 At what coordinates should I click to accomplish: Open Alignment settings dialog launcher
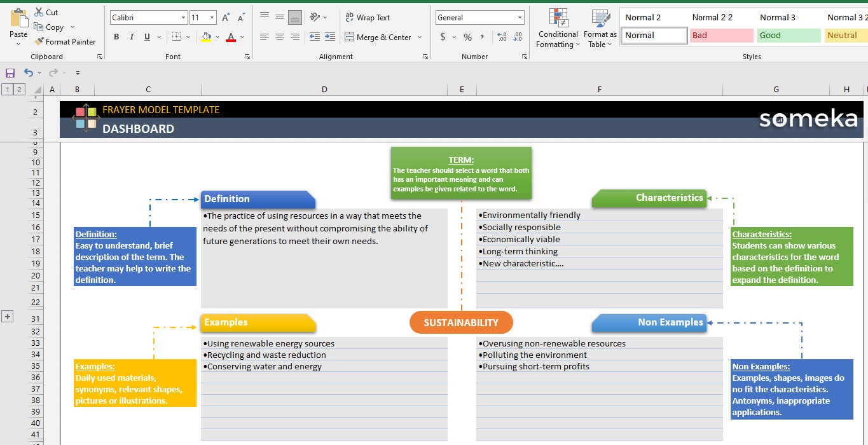click(x=425, y=57)
